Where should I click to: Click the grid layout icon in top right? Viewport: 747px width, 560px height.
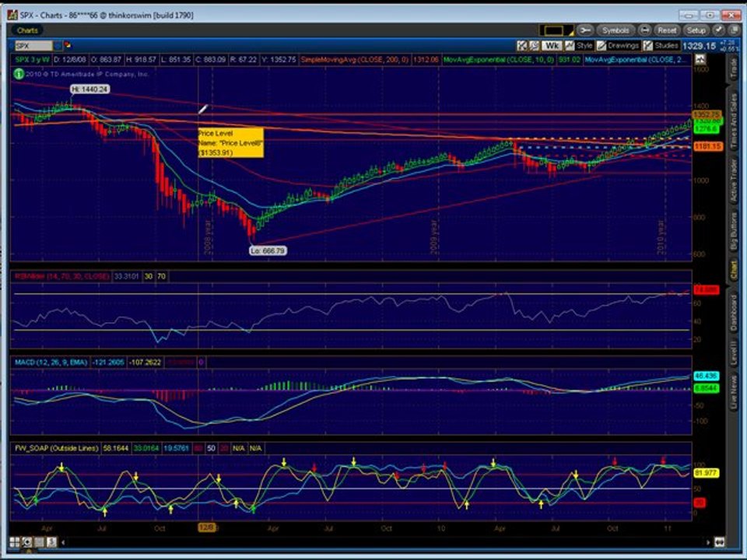coord(732,30)
